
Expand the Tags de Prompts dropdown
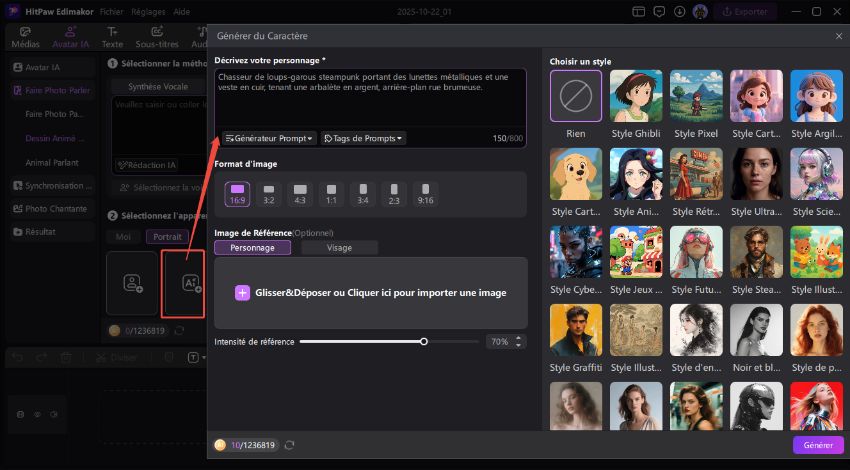coord(363,138)
